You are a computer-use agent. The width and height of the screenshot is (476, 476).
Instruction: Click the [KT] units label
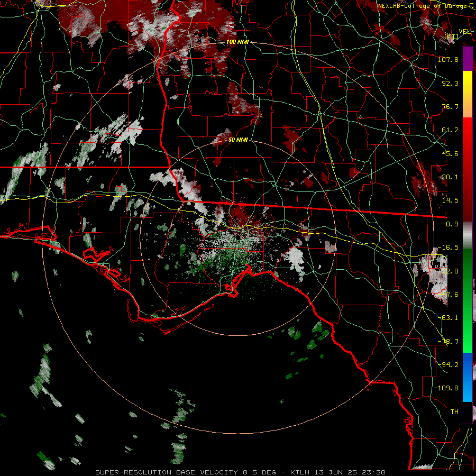(x=452, y=36)
